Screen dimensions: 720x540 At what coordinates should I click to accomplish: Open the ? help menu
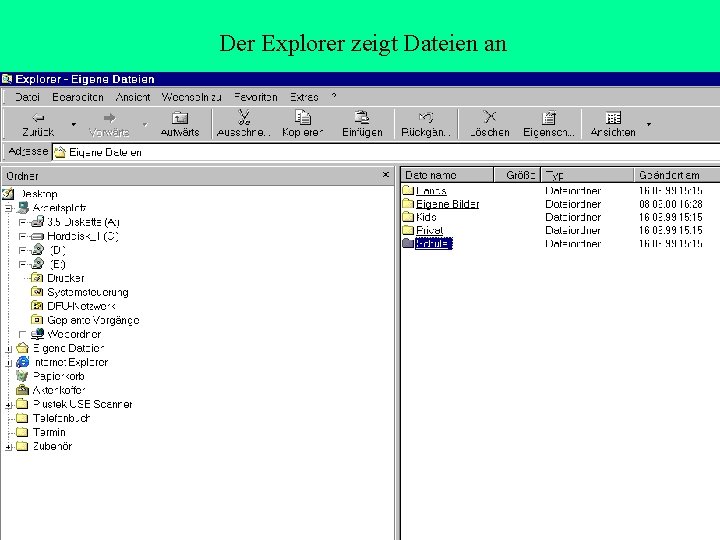click(334, 97)
